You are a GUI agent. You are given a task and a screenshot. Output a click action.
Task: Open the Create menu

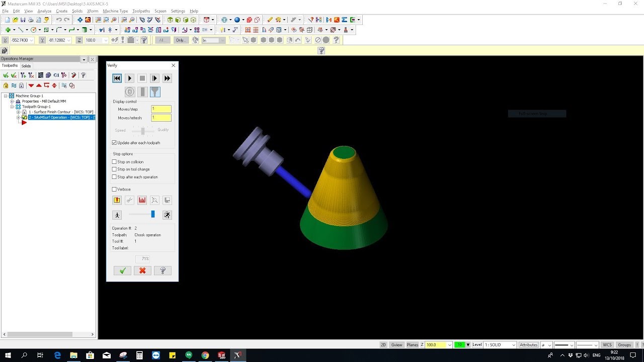[x=61, y=11]
